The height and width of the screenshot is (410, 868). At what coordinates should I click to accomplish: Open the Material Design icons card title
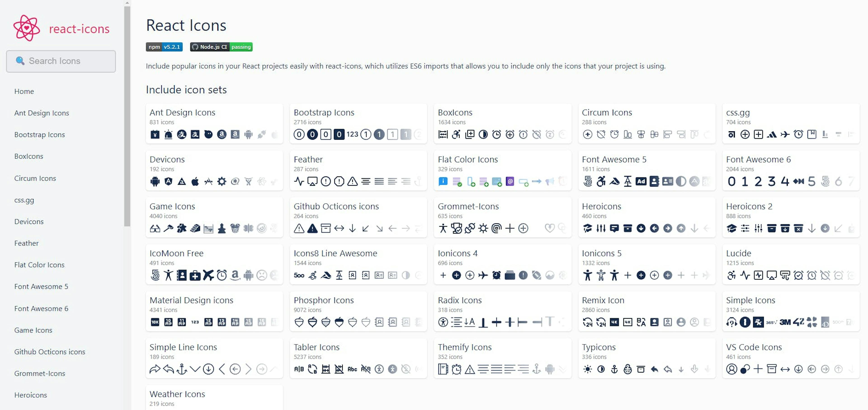click(191, 300)
